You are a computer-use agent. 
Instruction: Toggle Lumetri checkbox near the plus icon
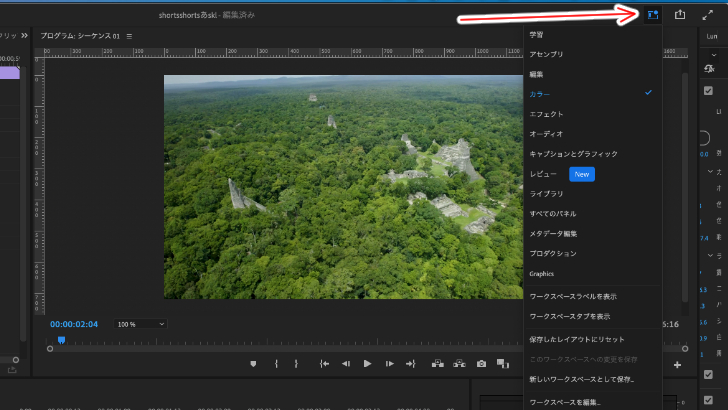click(708, 374)
